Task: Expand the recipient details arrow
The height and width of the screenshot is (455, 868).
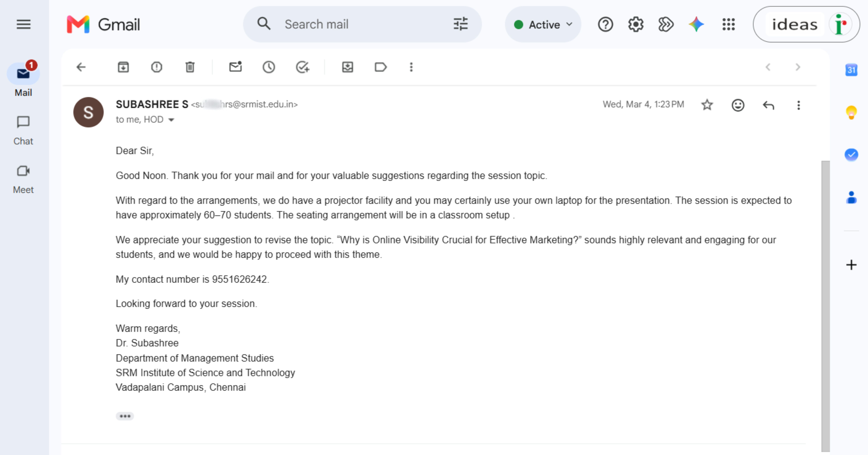Action: pyautogui.click(x=171, y=120)
